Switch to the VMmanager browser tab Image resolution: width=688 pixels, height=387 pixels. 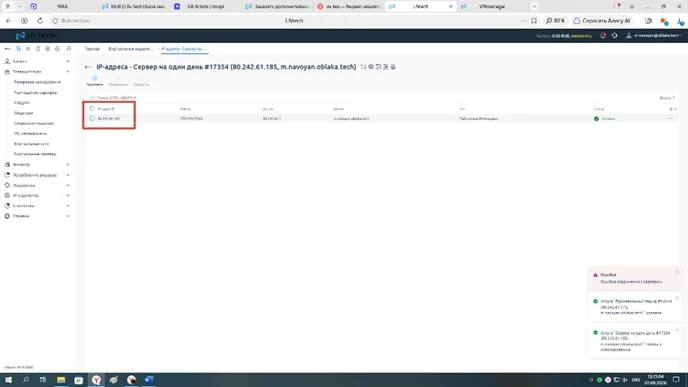pos(492,7)
